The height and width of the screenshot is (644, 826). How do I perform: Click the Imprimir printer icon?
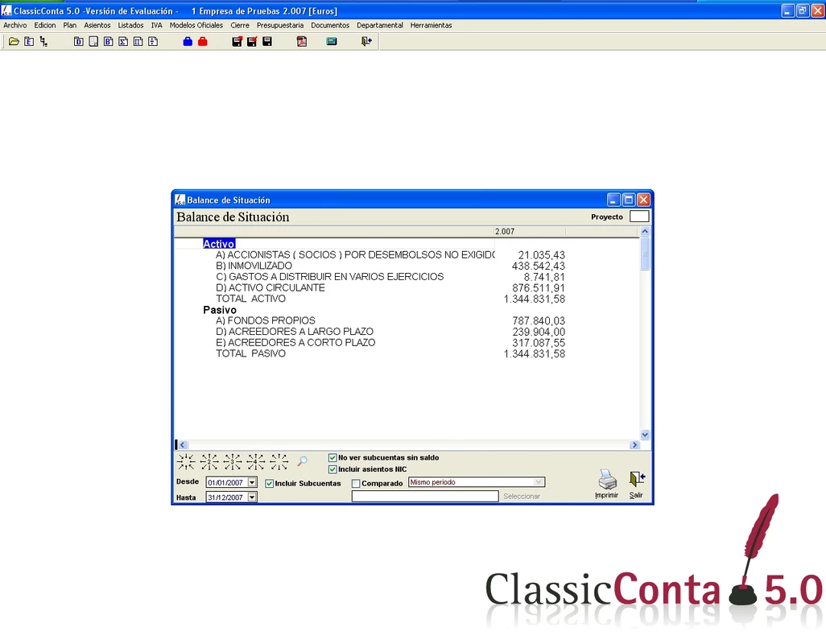tap(607, 483)
